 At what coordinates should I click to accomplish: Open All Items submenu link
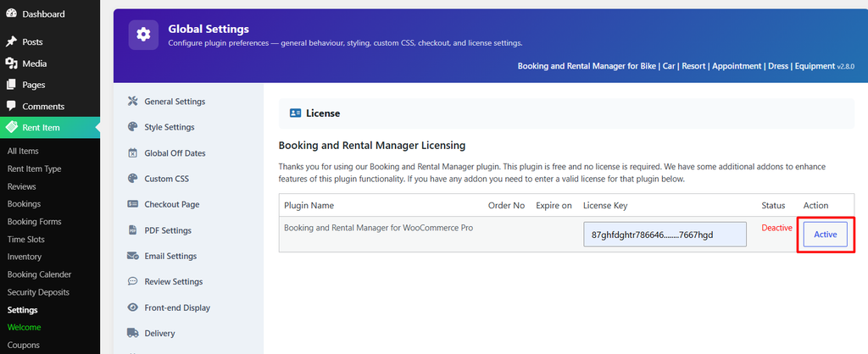23,151
